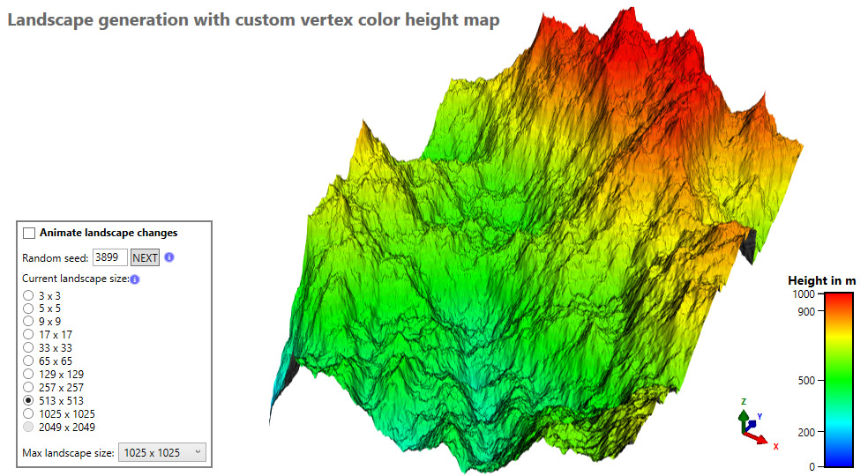The image size is (868, 476).
Task: Click the 'Current landscape size:' label
Action: (x=75, y=279)
